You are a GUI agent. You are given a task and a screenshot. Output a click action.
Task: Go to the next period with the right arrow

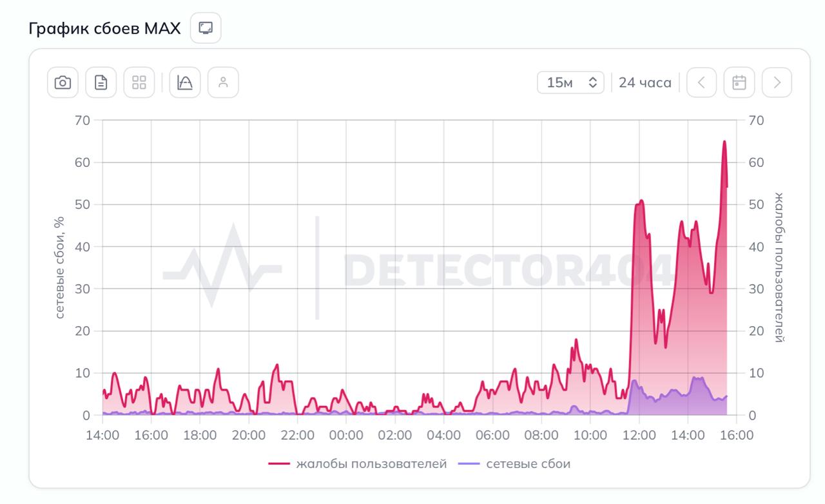click(777, 82)
